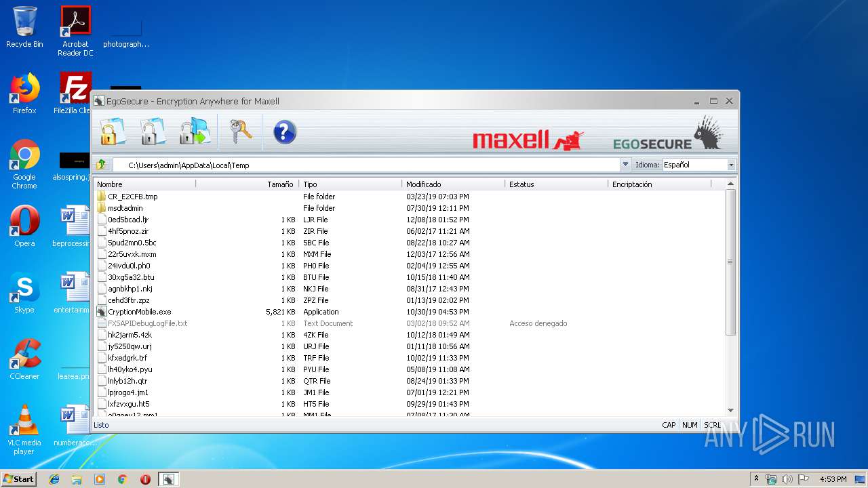868x488 pixels.
Task: Select file 30xg5a32.btu
Action: [131, 277]
